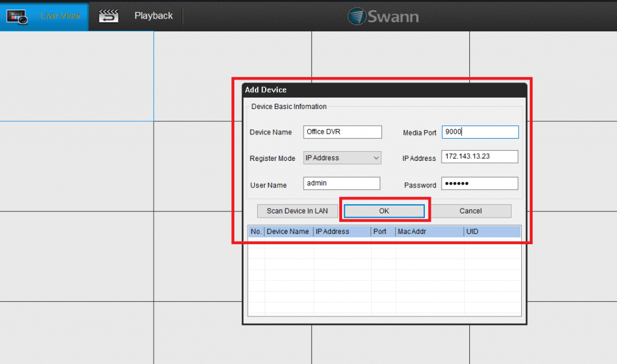Select the Live View tab

(x=44, y=16)
